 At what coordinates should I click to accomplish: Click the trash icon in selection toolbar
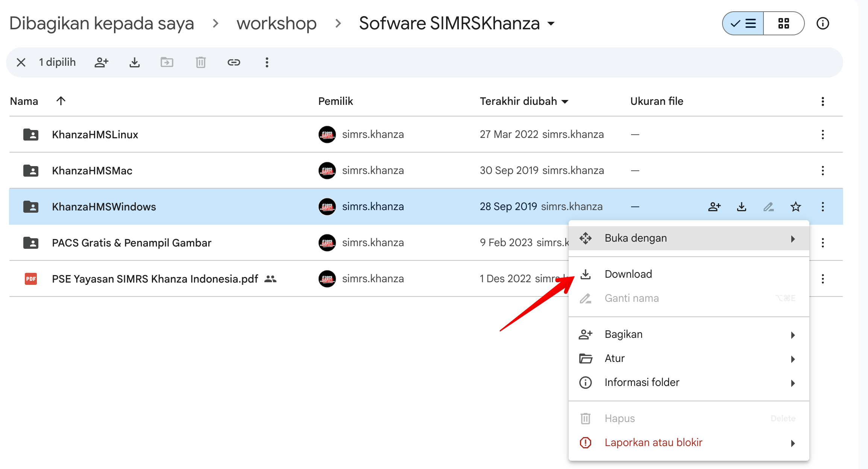point(201,62)
